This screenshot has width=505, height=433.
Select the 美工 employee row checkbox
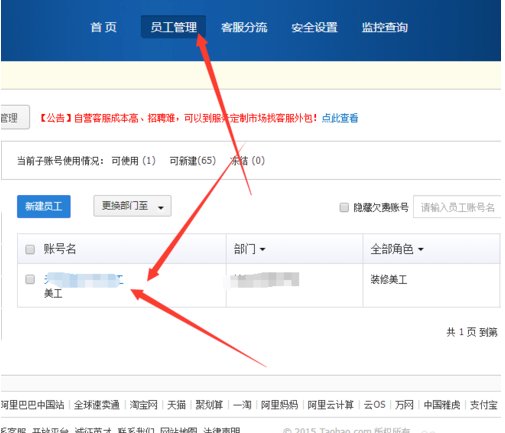30,279
